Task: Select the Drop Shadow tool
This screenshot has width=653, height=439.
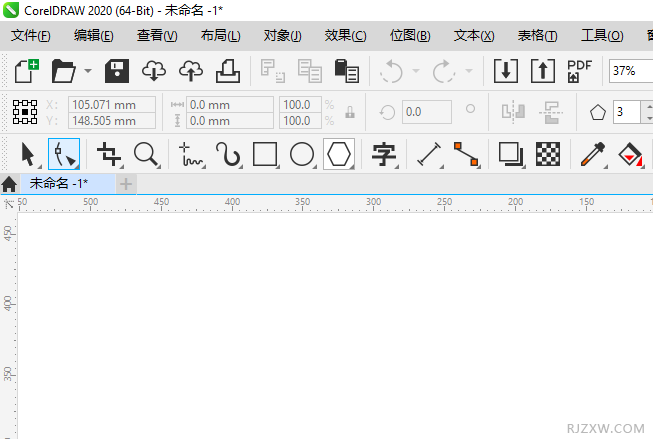Action: tap(511, 155)
